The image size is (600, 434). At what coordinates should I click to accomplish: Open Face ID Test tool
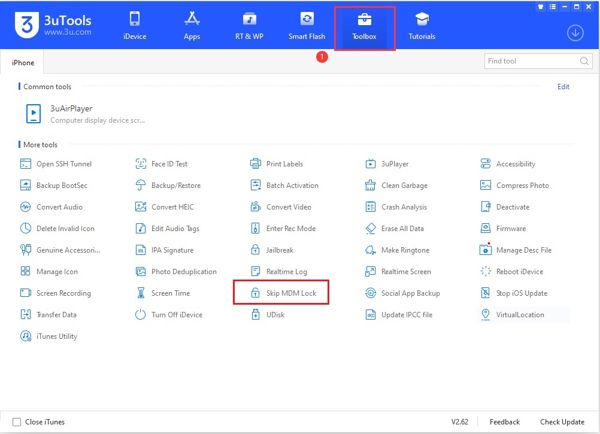(x=161, y=164)
